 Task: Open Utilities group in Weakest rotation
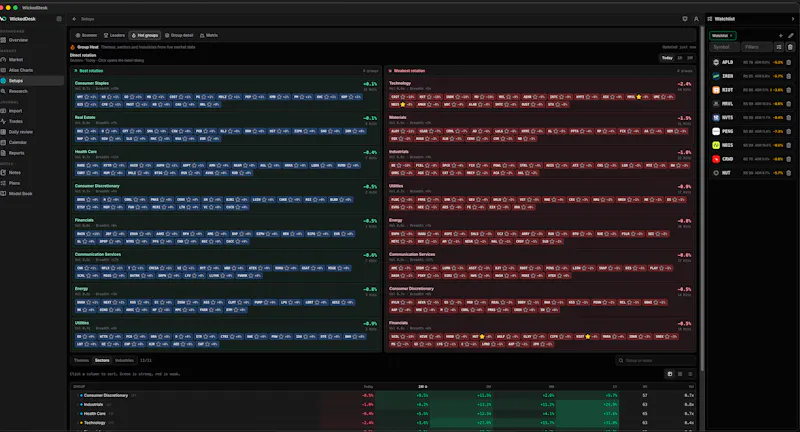coord(396,186)
